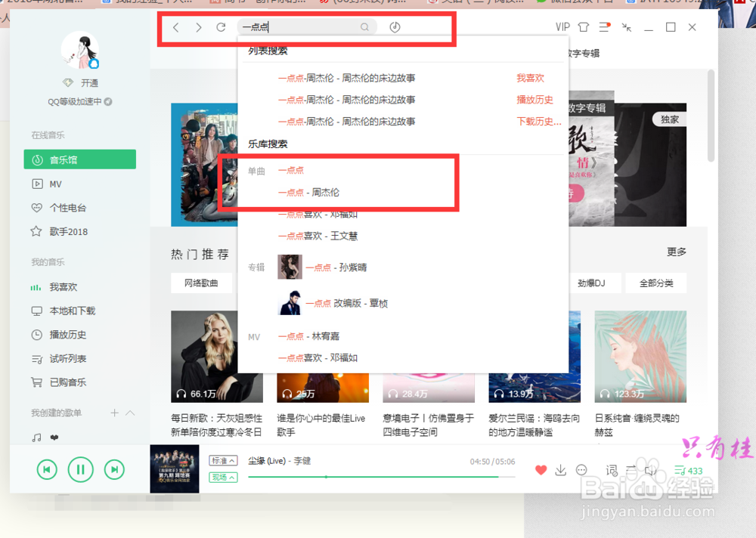Click 开通 to activate membership
756x538 pixels.
[90, 83]
